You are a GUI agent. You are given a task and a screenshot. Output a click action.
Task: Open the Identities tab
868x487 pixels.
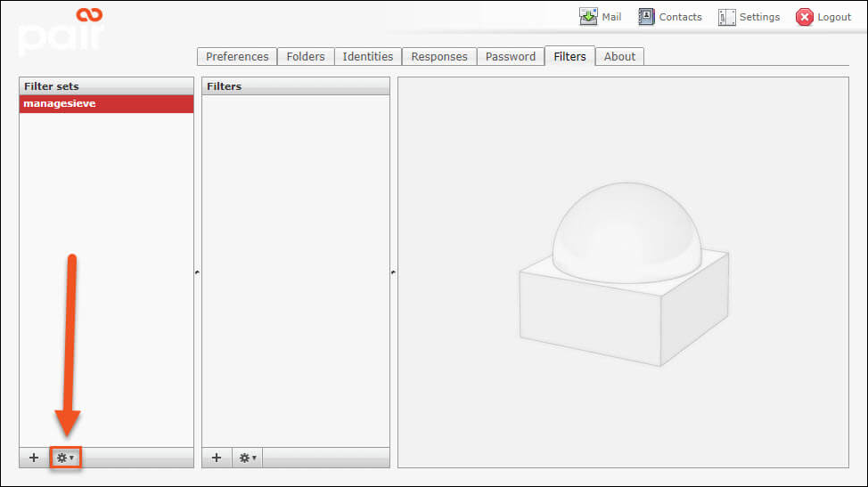click(x=367, y=56)
